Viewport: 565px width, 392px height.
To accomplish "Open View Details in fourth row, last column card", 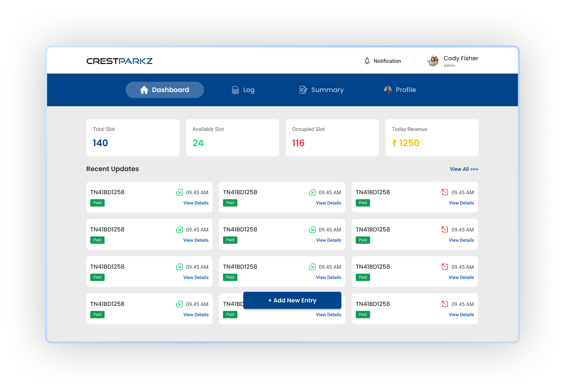I will coord(462,315).
